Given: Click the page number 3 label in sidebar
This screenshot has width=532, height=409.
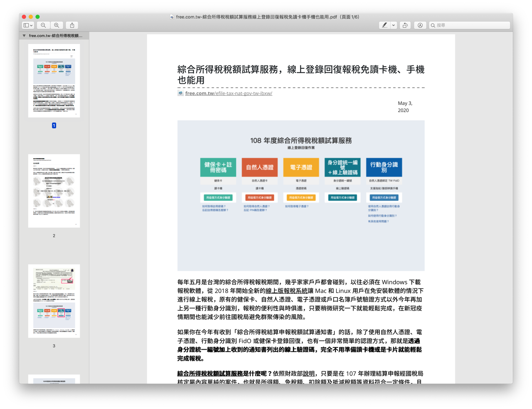Looking at the screenshot, I should click(x=54, y=346).
